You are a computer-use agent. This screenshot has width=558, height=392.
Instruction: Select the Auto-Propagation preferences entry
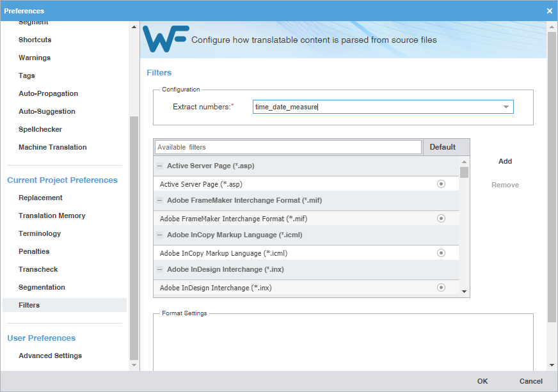click(x=47, y=93)
